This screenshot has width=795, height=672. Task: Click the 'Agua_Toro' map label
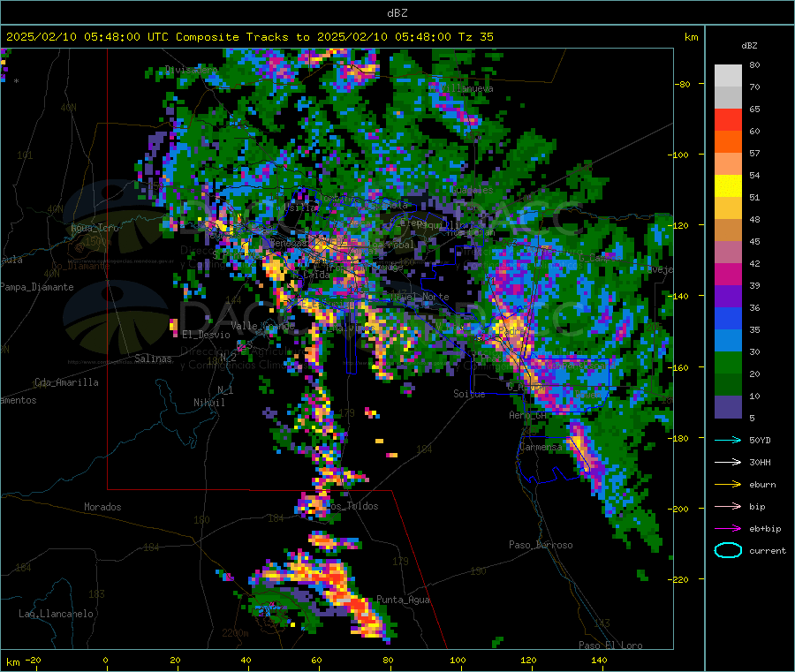tap(95, 228)
